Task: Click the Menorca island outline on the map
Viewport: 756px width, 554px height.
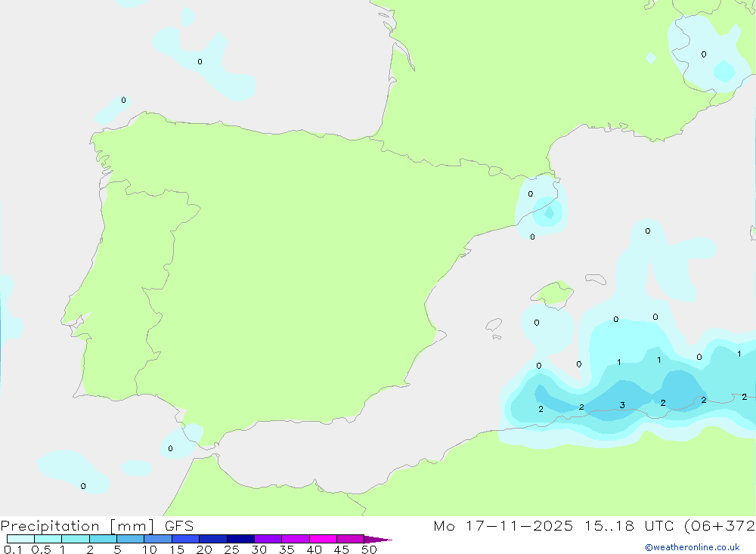Action: point(596,279)
